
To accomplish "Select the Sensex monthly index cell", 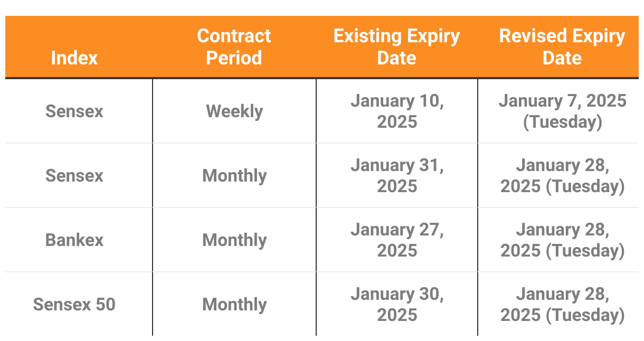I will pyautogui.click(x=74, y=176).
